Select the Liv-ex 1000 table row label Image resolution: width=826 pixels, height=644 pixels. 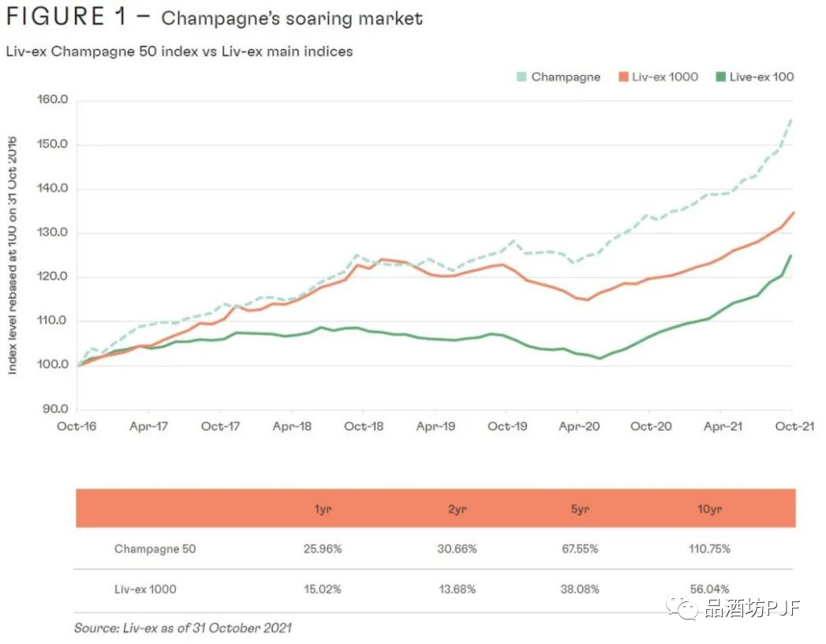(145, 589)
